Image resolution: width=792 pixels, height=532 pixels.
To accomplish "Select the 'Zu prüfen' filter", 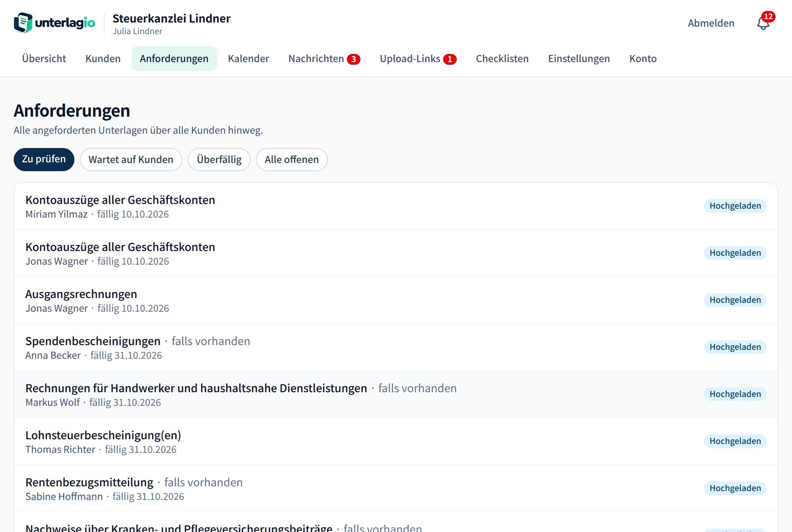I will tap(44, 159).
